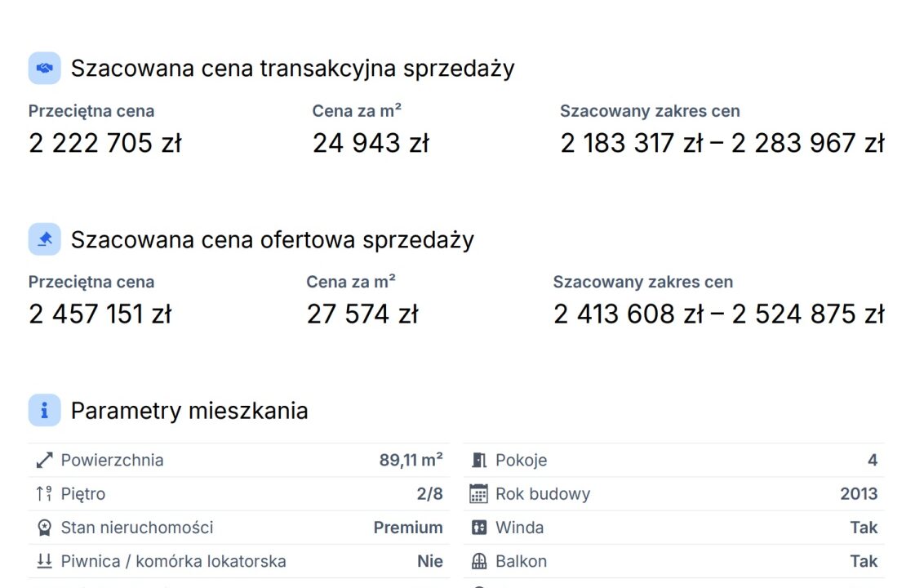Click the info icon beside Parametry mieszkania
Screen dimensions: 924x588
(44, 410)
